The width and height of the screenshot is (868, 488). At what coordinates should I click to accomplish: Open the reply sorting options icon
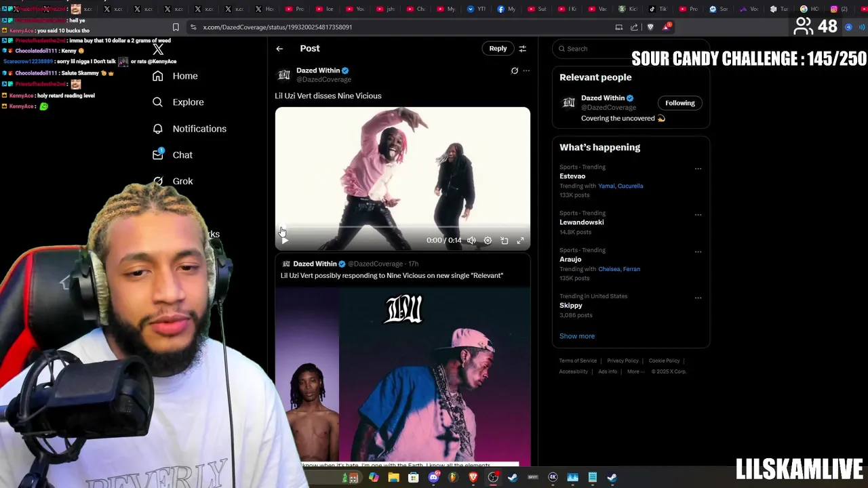click(522, 49)
